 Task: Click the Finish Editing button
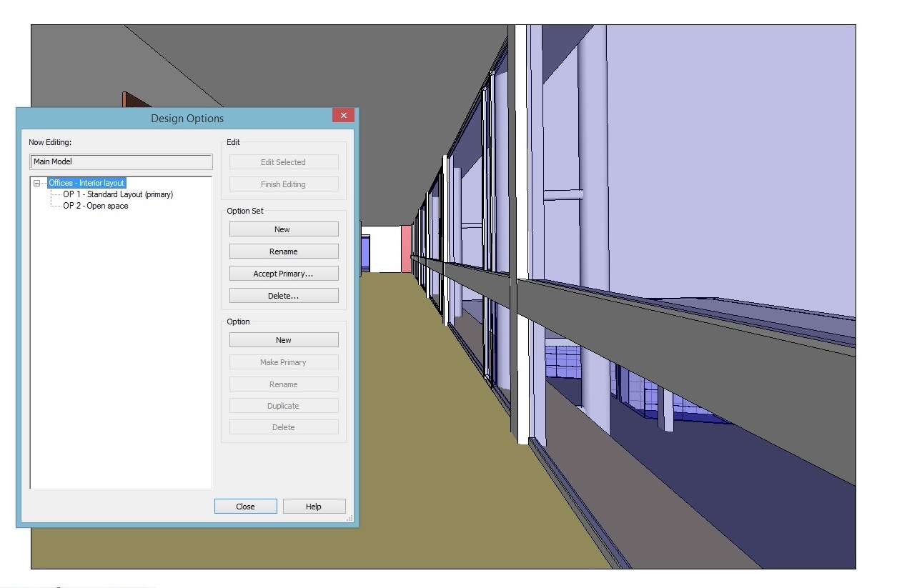pyautogui.click(x=283, y=184)
